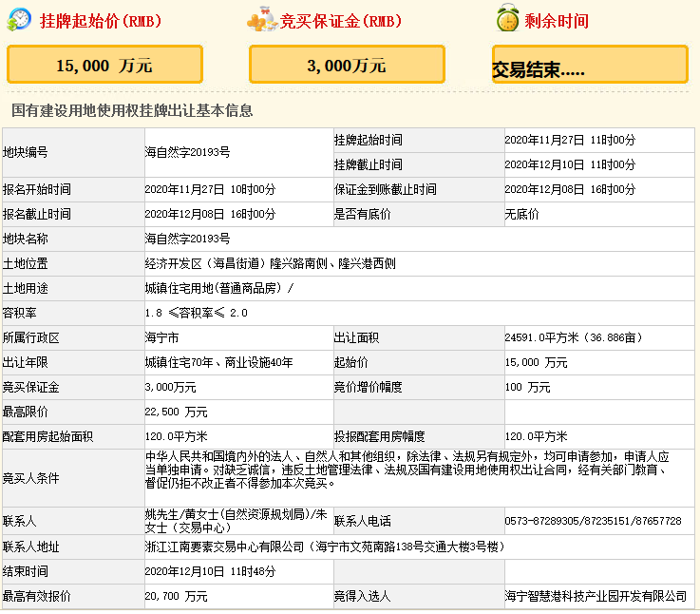Click the 竞买人条件 label cell
Viewport: 700px width, 614px height.
pos(73,478)
